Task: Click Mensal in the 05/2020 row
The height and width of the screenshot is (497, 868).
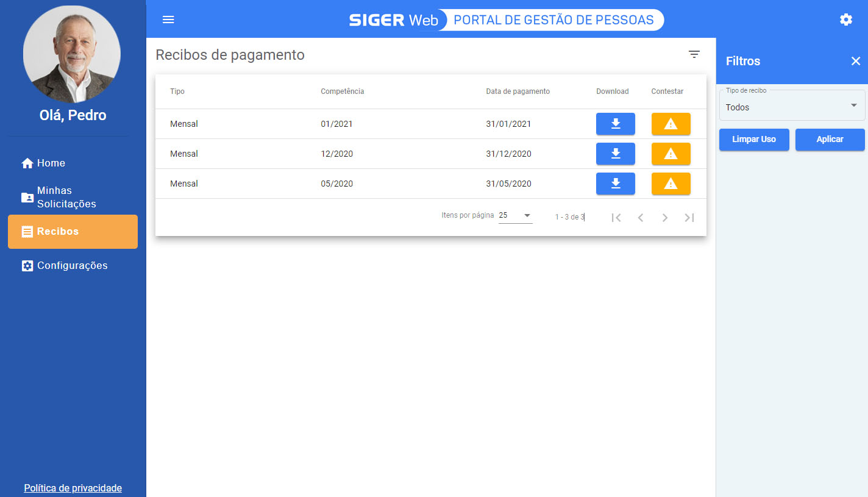Action: tap(184, 184)
